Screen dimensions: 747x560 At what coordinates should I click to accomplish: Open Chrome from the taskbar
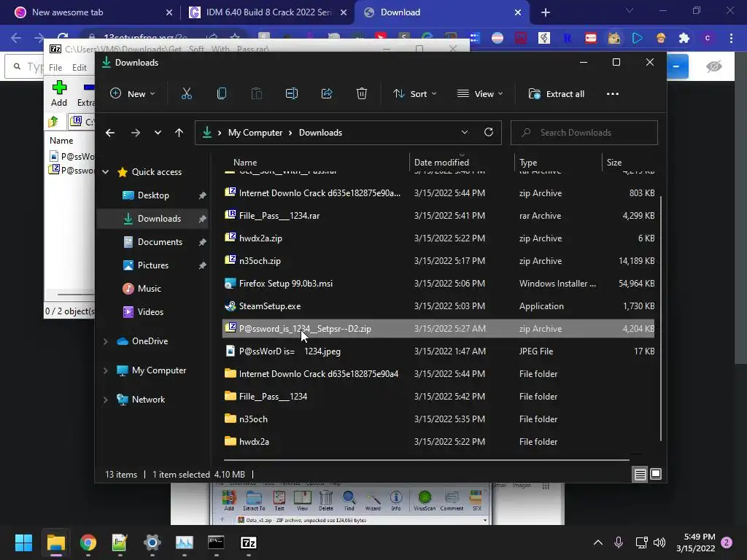(x=88, y=542)
